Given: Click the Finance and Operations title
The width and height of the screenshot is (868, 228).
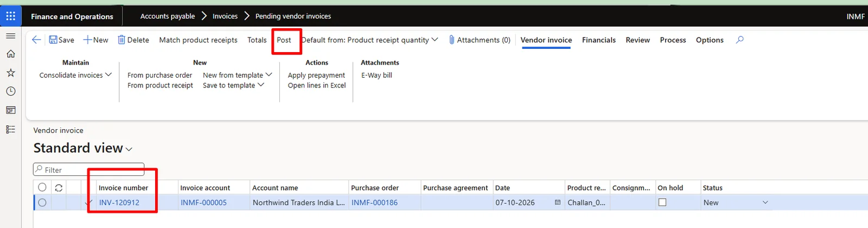Looking at the screenshot, I should [x=72, y=16].
